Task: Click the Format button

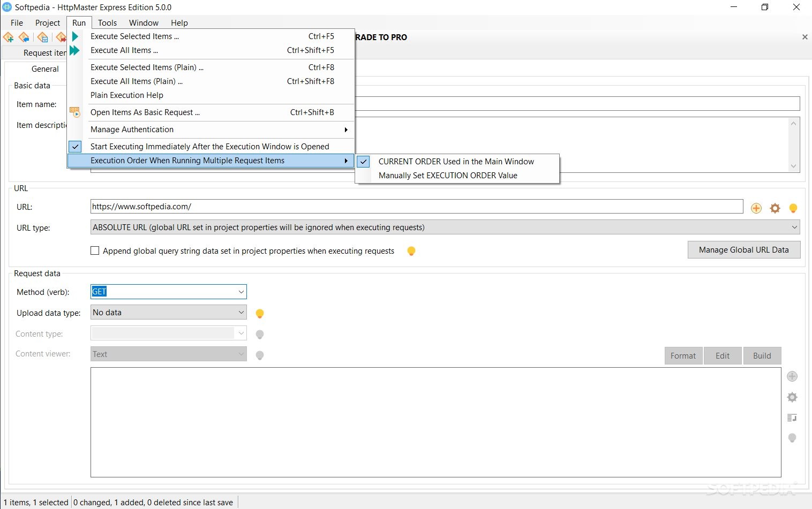Action: (683, 356)
